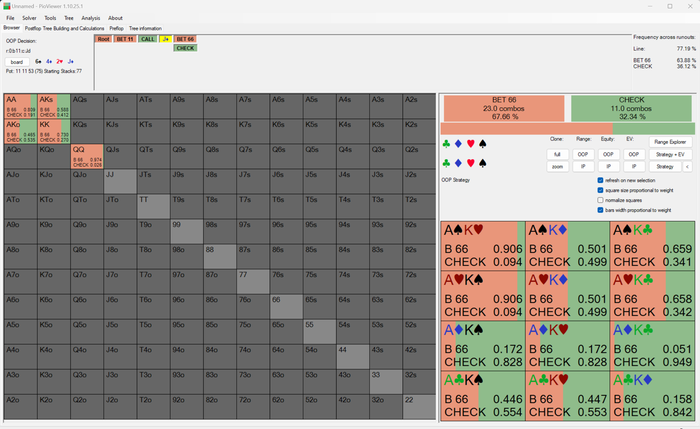Click the 4 of diamonds board card

click(x=49, y=62)
